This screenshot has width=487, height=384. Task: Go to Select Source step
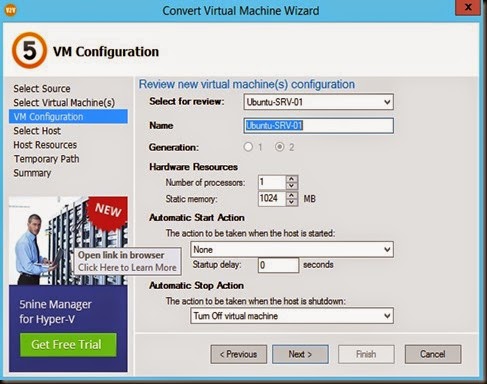point(42,89)
